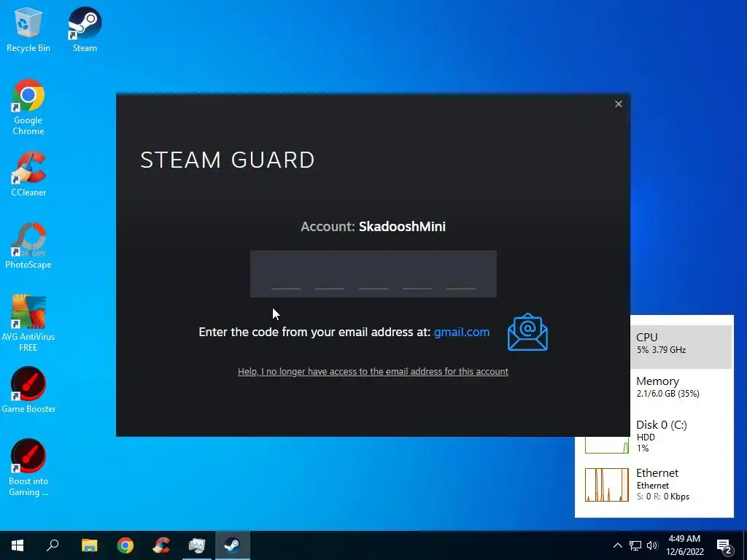Open the Windows Start menu
The height and width of the screenshot is (560, 747).
pyautogui.click(x=18, y=545)
